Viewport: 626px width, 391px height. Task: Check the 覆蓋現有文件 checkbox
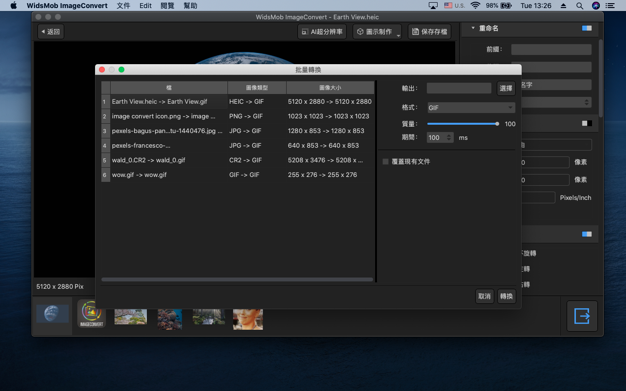(385, 162)
